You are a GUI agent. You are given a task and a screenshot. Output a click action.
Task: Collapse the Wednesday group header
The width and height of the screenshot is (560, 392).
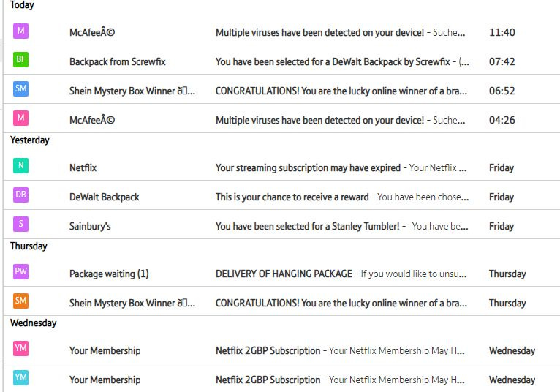[33, 323]
